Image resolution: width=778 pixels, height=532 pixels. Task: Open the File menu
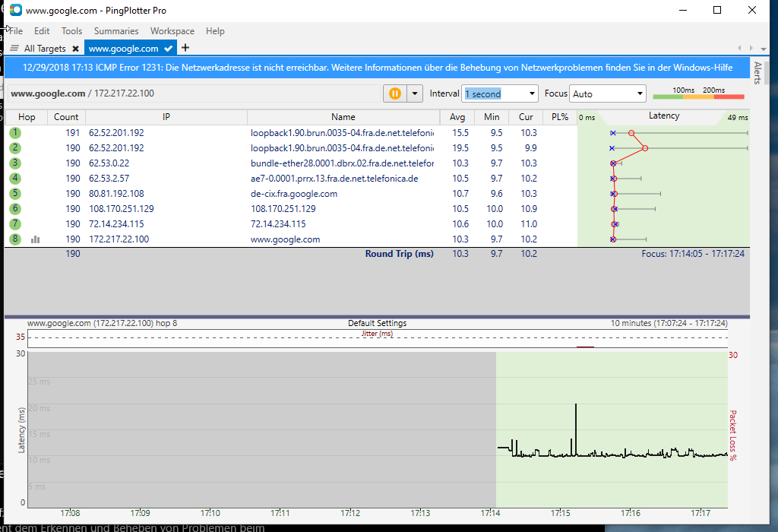tap(16, 30)
